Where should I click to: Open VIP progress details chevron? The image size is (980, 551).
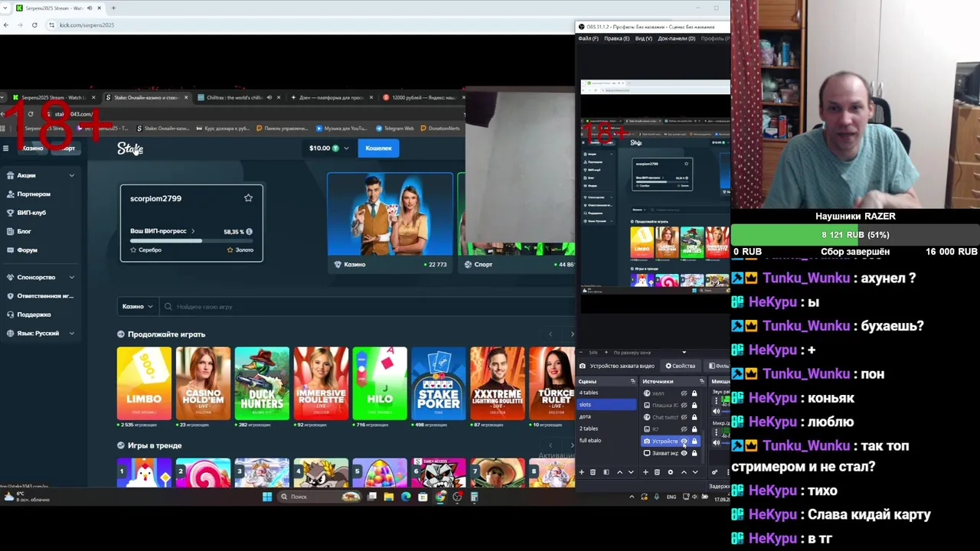[x=193, y=231]
